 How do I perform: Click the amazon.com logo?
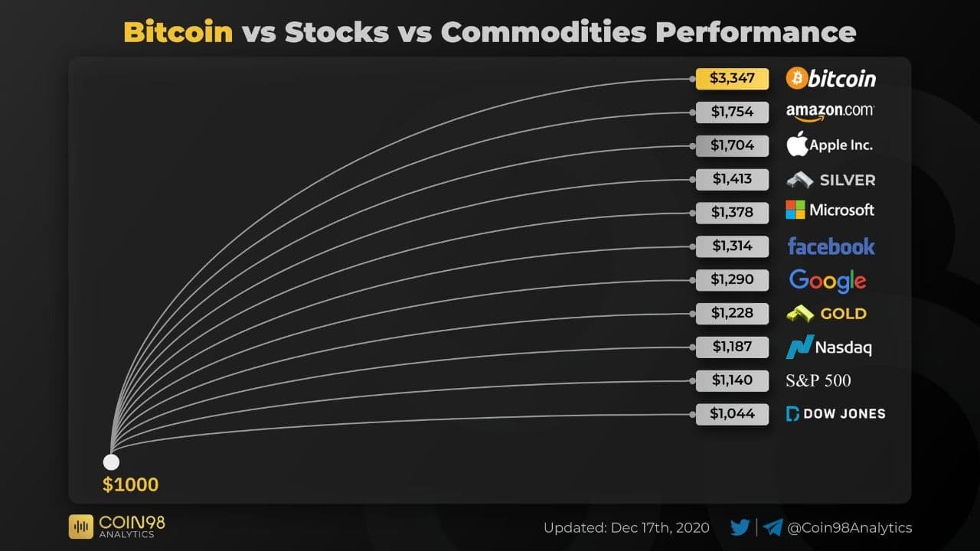click(830, 112)
